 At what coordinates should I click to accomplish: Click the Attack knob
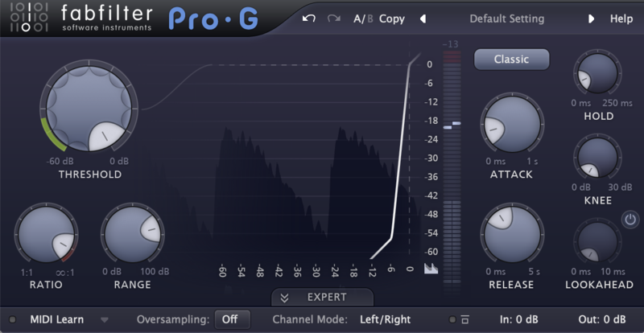(512, 124)
